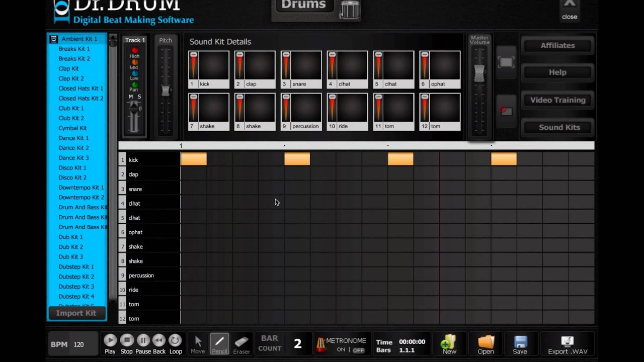Create a new project with New icon

[x=449, y=344]
